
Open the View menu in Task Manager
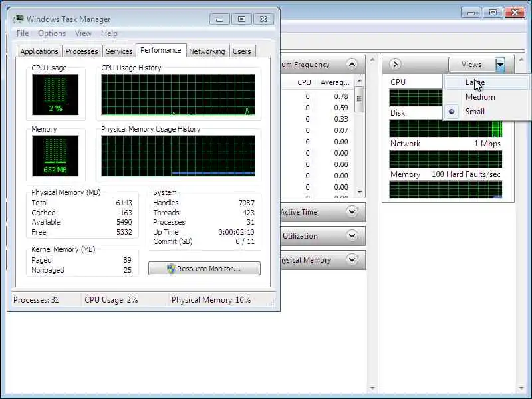coord(83,33)
